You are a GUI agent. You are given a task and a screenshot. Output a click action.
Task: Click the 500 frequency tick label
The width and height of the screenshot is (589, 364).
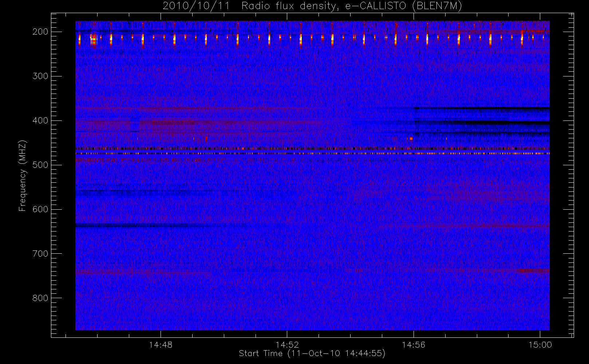(x=40, y=165)
